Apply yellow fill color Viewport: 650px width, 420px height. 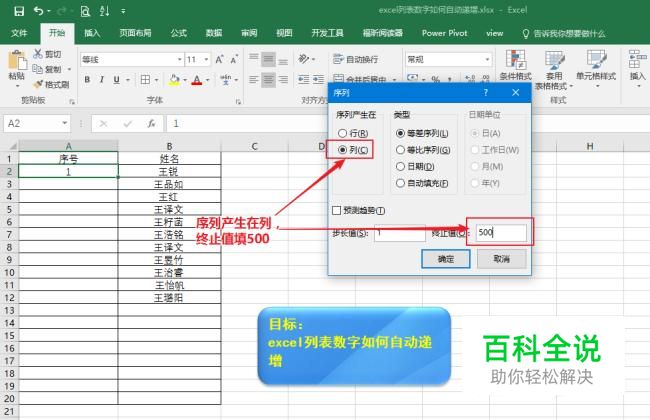point(175,79)
